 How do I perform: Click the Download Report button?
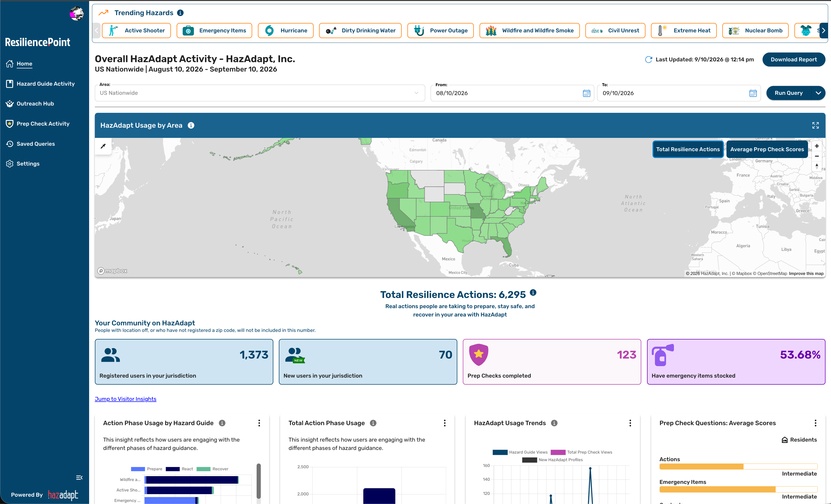coord(794,60)
